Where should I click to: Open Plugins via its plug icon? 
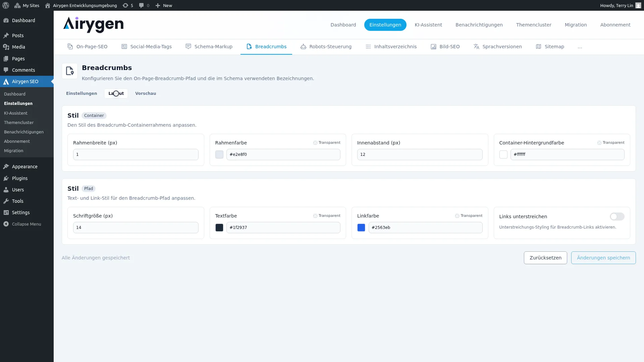coord(6,178)
